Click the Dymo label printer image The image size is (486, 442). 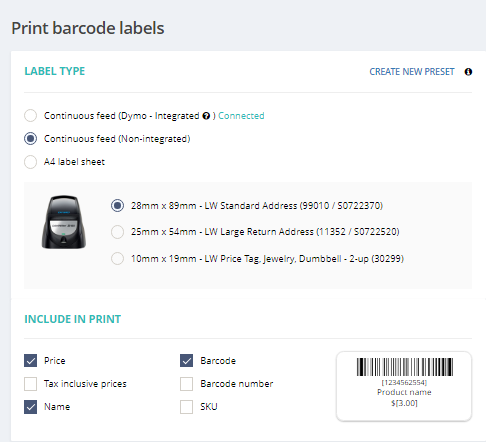tap(64, 222)
